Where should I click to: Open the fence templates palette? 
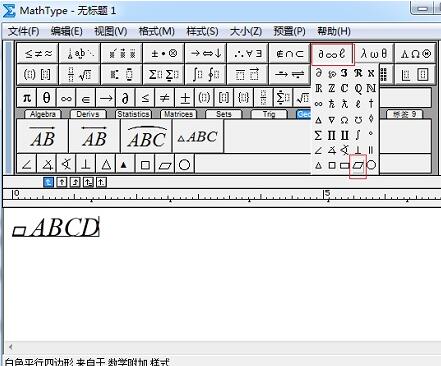point(38,74)
